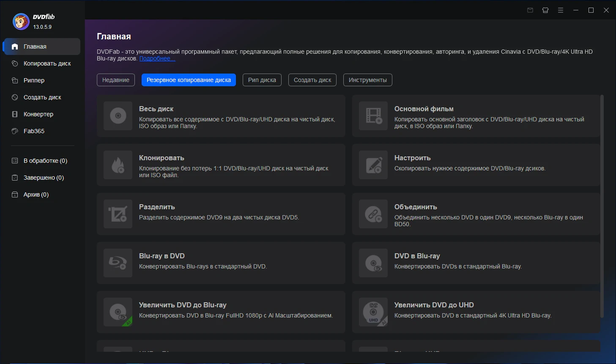Open Конвертер module in sidebar
This screenshot has height=364, width=616.
point(42,114)
